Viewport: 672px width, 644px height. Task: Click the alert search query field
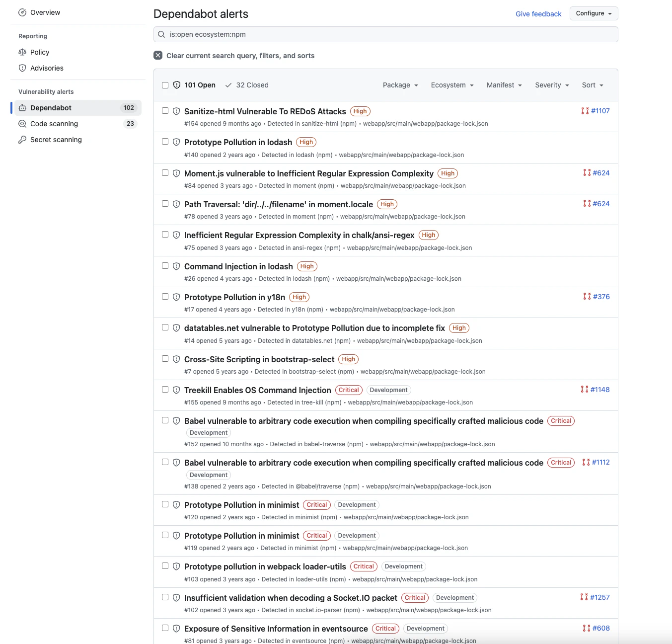coord(386,34)
